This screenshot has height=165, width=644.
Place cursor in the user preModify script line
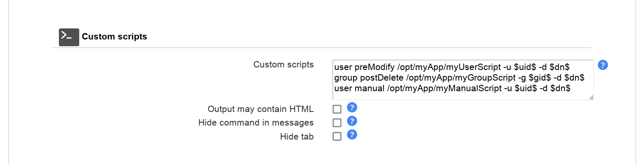(452, 67)
